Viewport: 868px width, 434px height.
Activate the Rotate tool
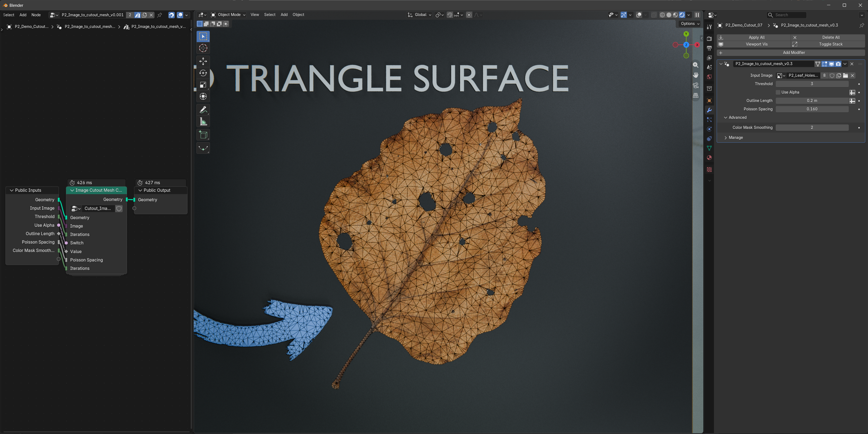click(x=203, y=73)
